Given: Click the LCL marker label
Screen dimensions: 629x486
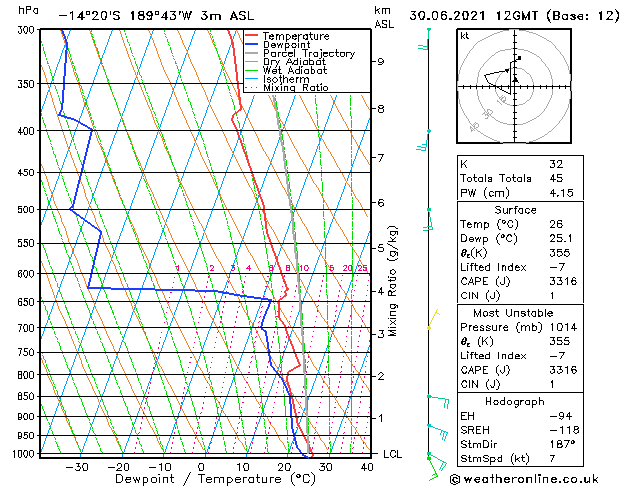Looking at the screenshot, I should pyautogui.click(x=392, y=454).
